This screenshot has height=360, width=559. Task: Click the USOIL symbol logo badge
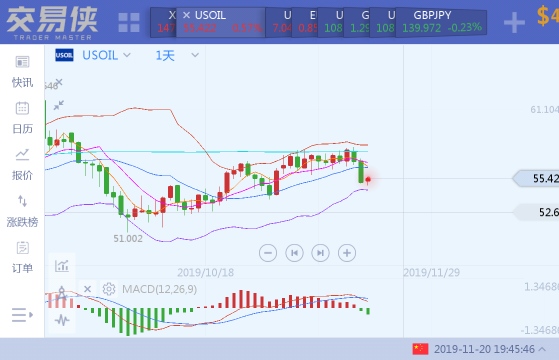pos(64,55)
